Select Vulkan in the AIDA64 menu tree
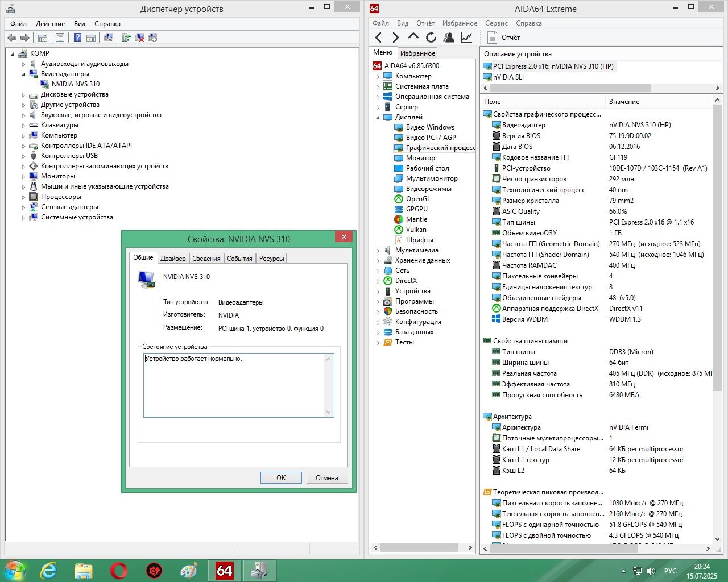 (416, 230)
